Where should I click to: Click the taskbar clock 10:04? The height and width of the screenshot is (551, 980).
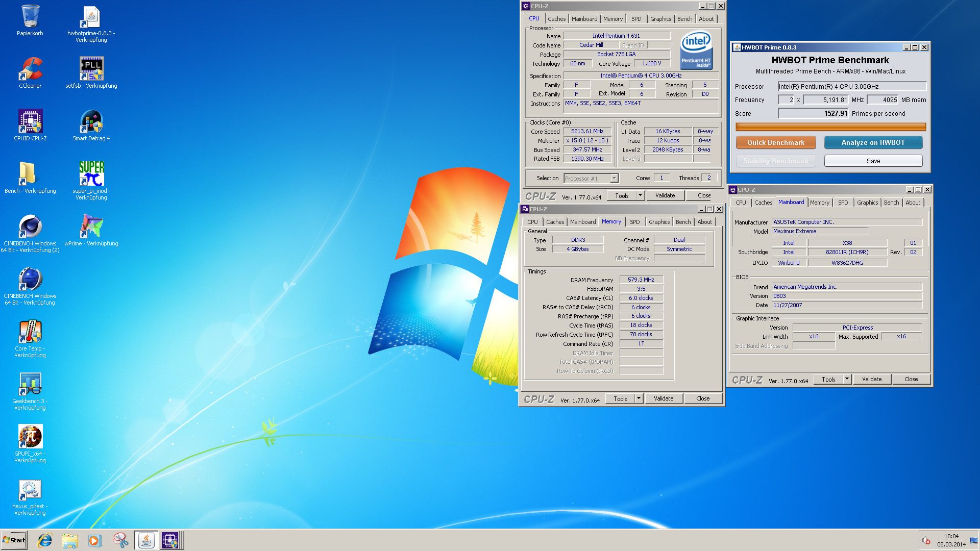tap(951, 536)
